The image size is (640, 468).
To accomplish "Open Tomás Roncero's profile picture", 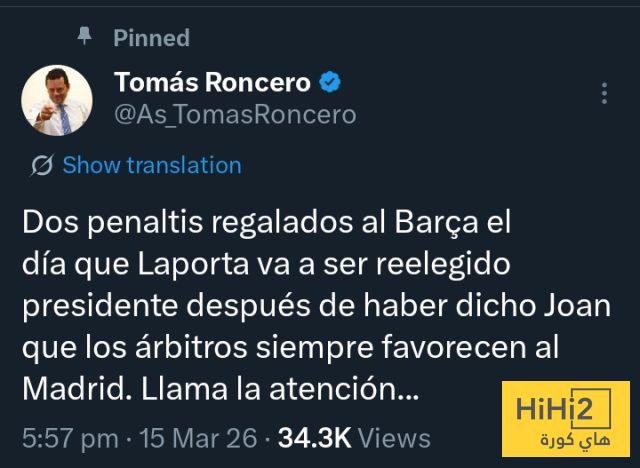I will [57, 100].
